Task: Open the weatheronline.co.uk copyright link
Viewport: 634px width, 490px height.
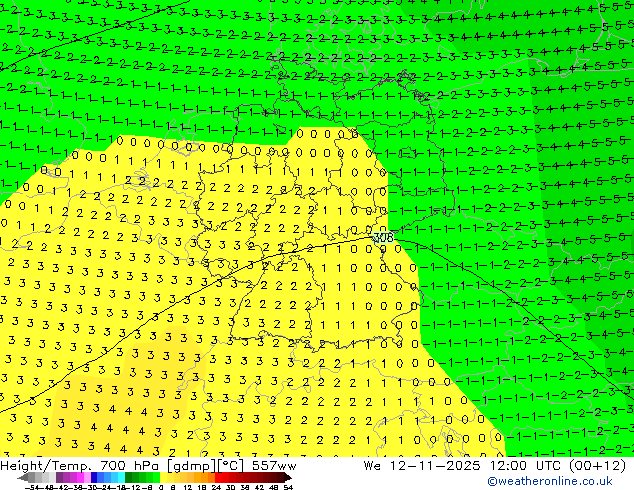Action: 550,481
